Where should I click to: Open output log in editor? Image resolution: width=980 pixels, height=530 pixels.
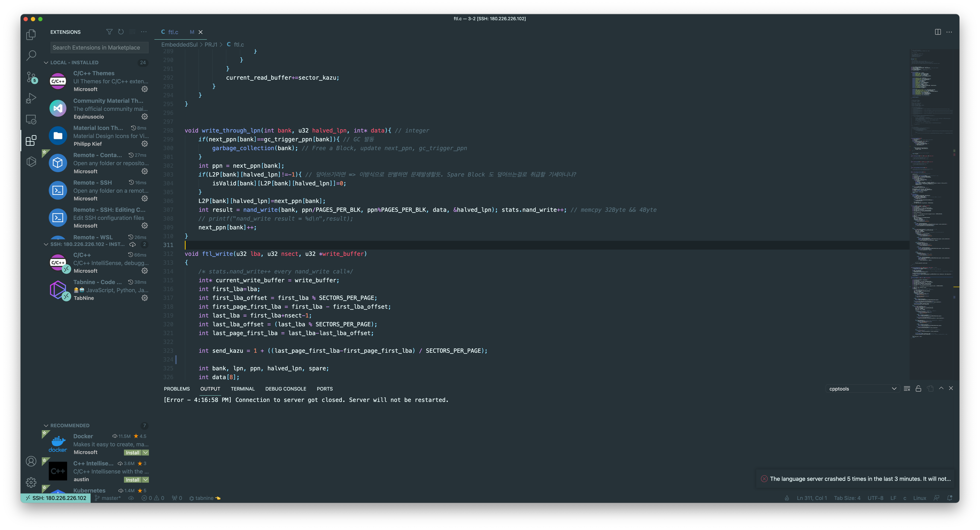tap(930, 388)
